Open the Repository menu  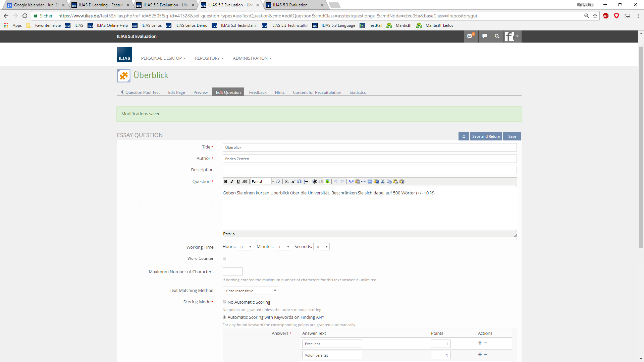click(x=209, y=58)
